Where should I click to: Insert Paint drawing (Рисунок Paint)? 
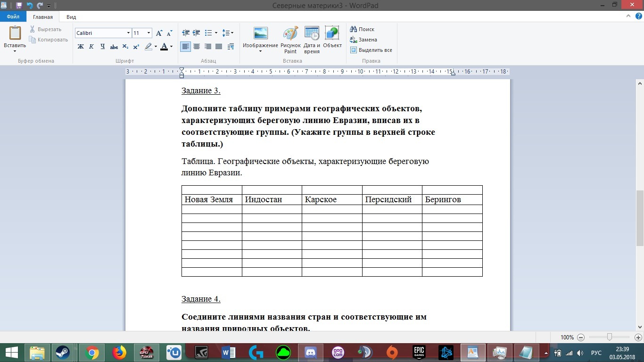290,40
